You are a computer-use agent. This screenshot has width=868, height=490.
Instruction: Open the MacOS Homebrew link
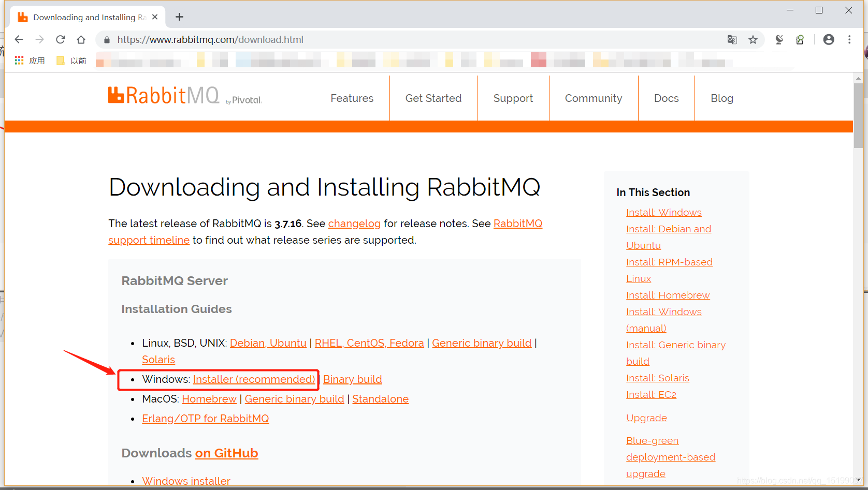[209, 399]
